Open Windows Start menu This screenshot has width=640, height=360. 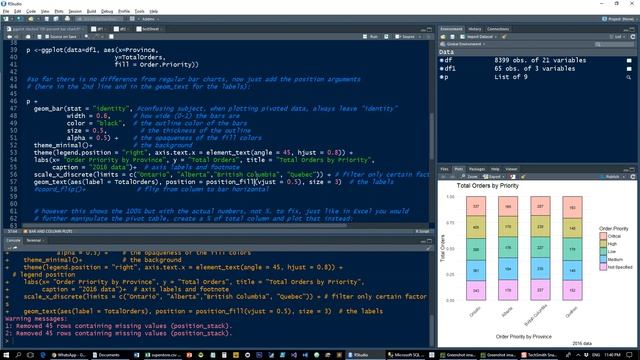click(6, 355)
